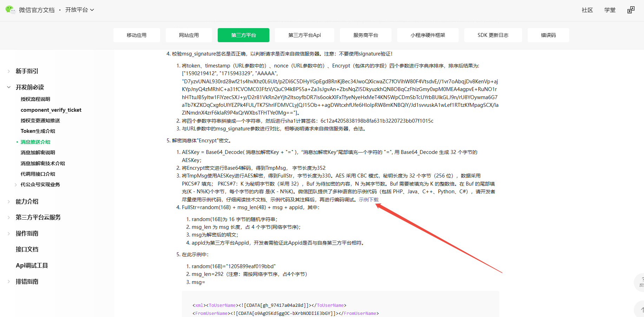Collapse the 开发前必读 sidebar section
This screenshot has width=644, height=317.
click(x=9, y=87)
